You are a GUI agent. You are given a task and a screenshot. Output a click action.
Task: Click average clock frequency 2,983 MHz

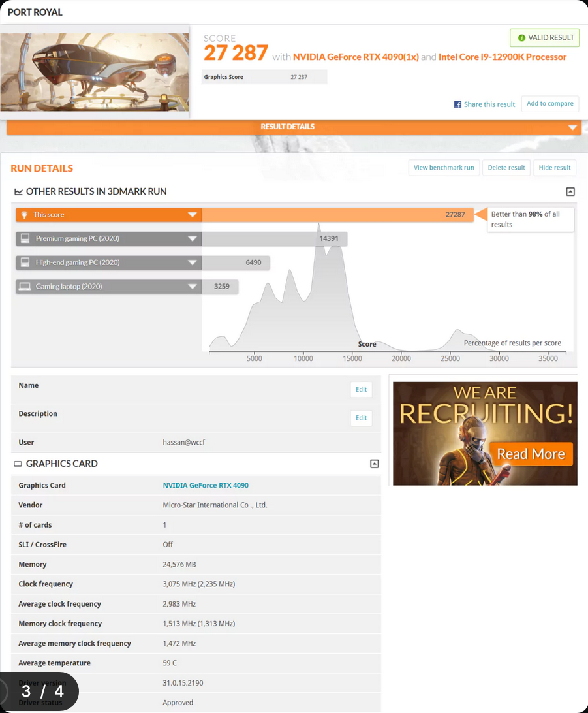tap(179, 605)
